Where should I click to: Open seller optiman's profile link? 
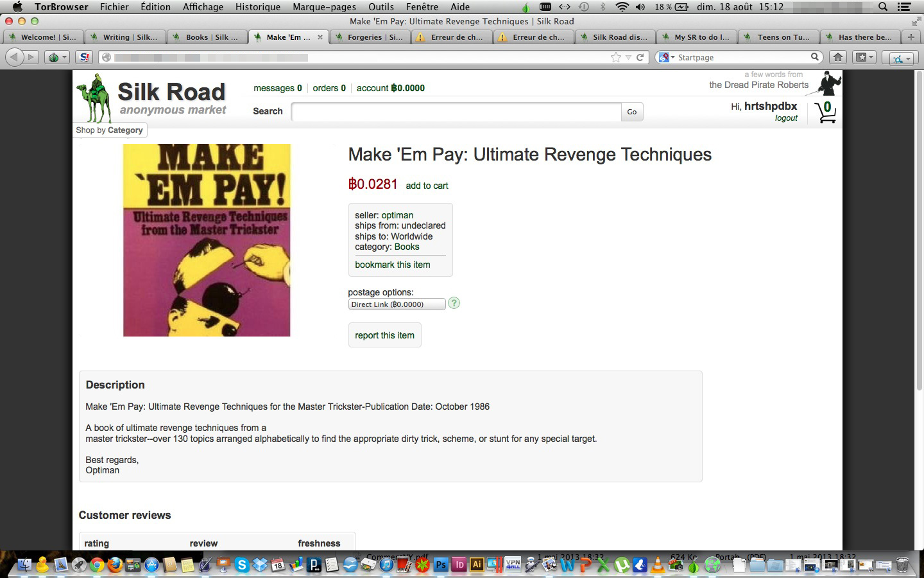pyautogui.click(x=397, y=215)
